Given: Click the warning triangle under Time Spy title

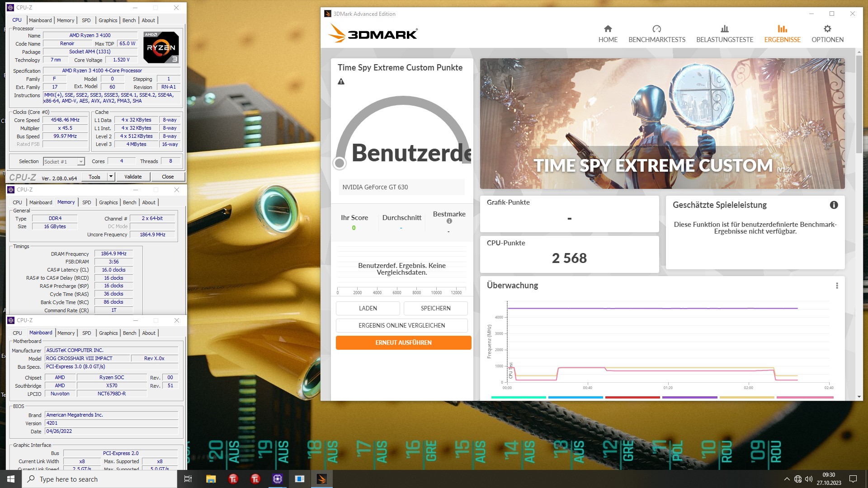Looking at the screenshot, I should coord(341,82).
